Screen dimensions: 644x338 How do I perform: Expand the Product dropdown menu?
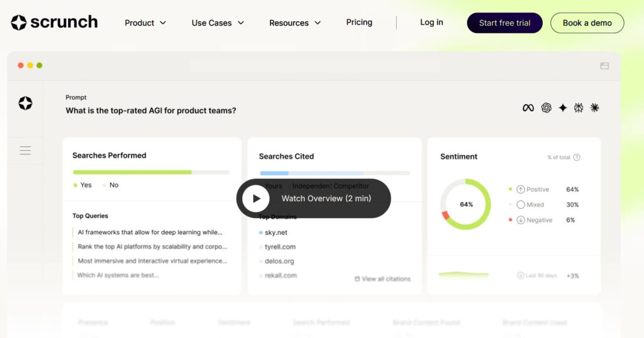click(x=145, y=23)
